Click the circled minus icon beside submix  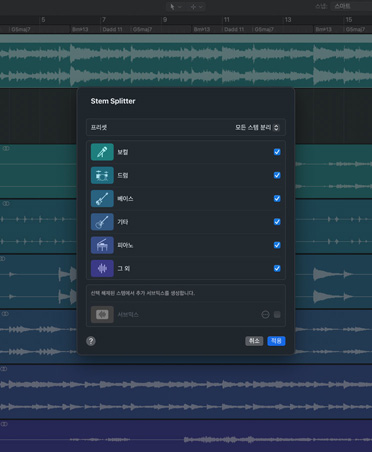[265, 315]
